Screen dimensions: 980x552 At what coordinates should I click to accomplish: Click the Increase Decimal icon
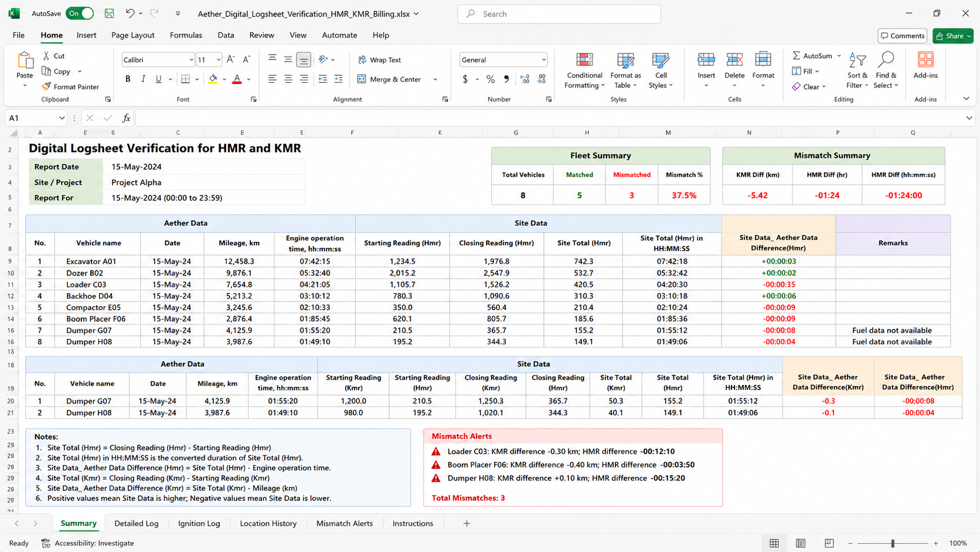525,79
